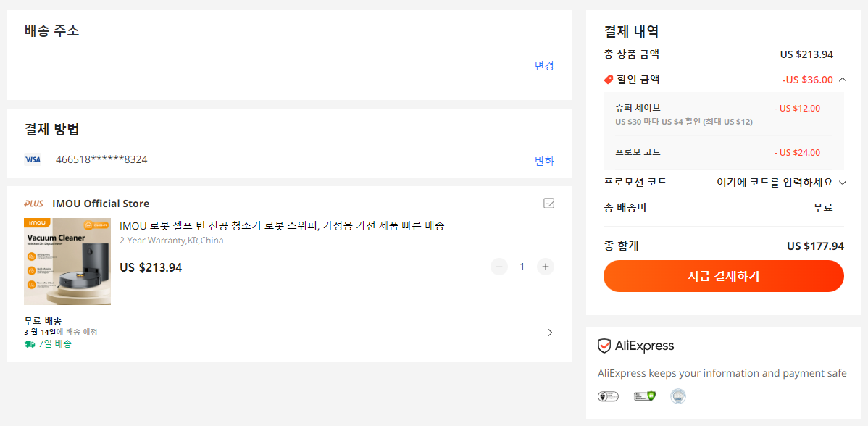
Task: Click the -US $12.00 슈퍼 세이브 amount
Action: coord(797,109)
